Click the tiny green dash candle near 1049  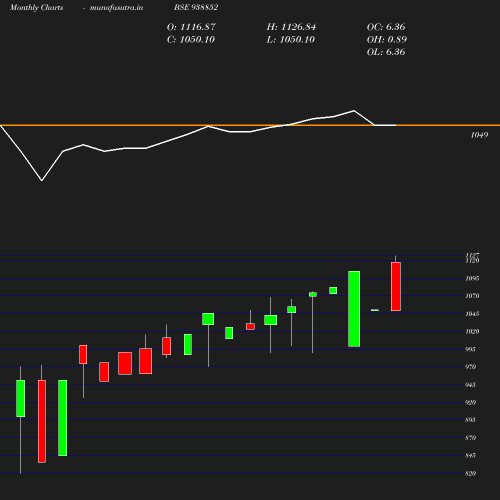coord(375,310)
